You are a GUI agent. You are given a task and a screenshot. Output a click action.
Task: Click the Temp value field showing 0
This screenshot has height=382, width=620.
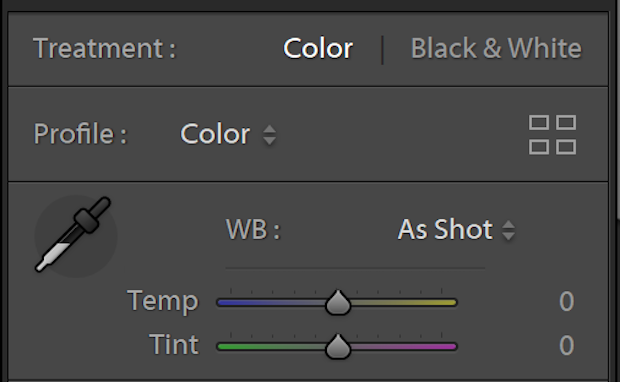point(566,301)
